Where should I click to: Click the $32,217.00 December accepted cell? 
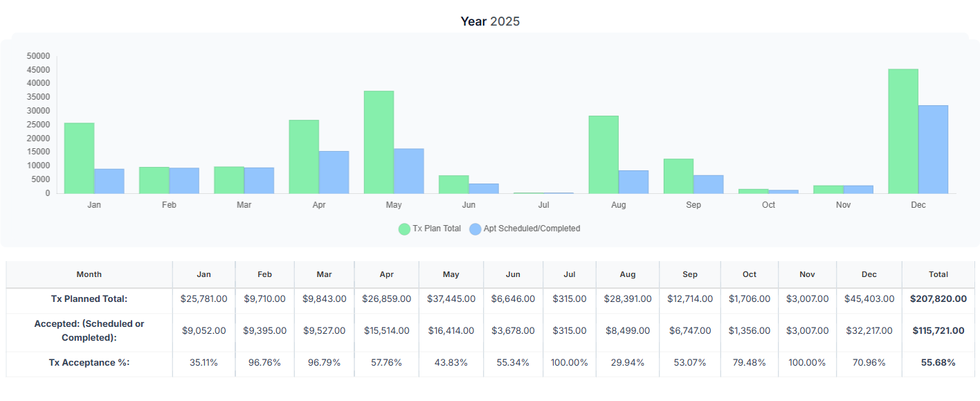[x=869, y=331]
